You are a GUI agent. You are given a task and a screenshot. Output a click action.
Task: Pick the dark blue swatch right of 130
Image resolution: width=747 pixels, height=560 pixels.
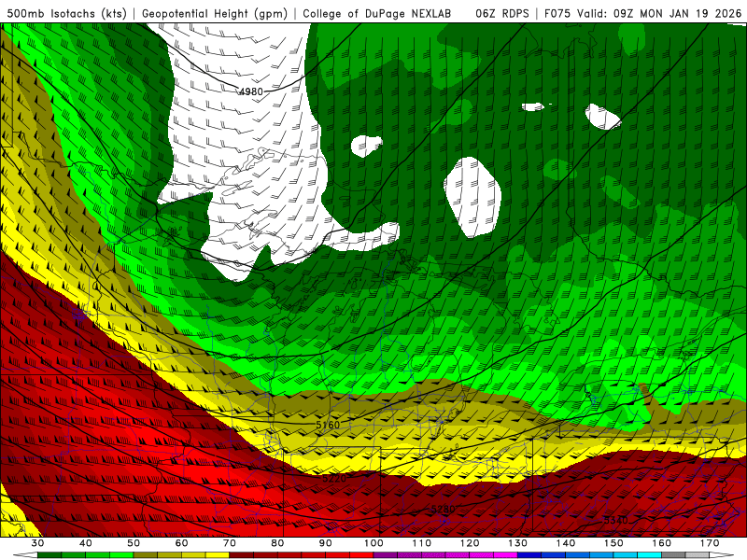(529, 555)
